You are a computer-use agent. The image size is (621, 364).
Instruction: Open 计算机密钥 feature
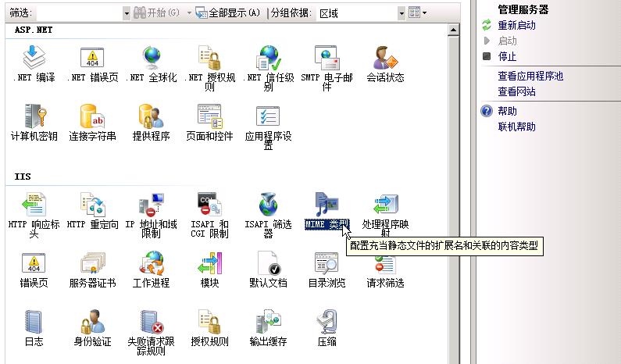[34, 123]
